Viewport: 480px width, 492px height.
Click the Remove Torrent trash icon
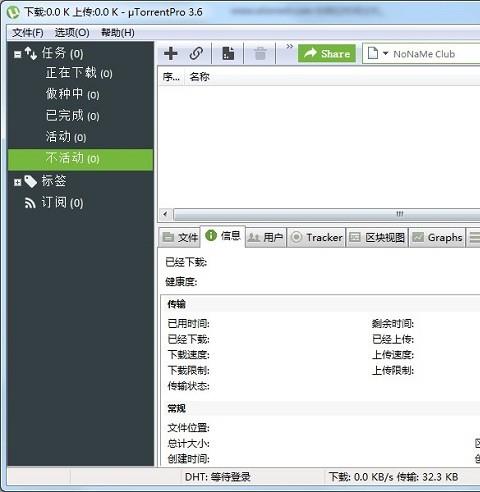click(260, 53)
